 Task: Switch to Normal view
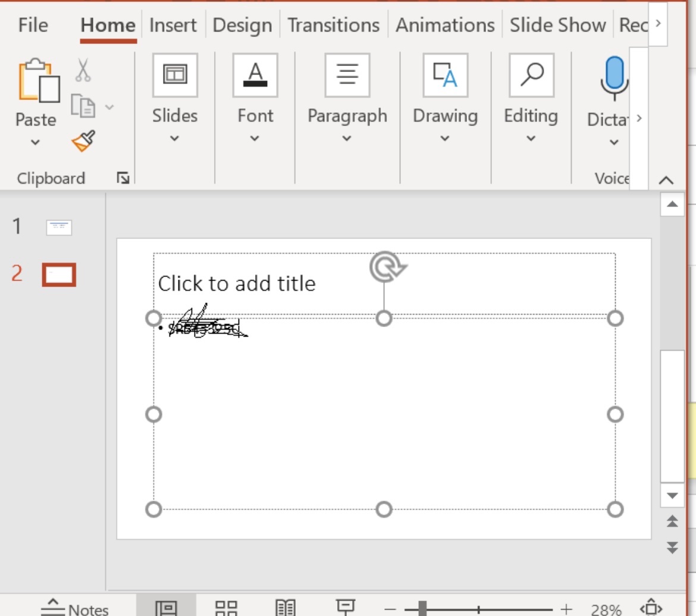(166, 607)
